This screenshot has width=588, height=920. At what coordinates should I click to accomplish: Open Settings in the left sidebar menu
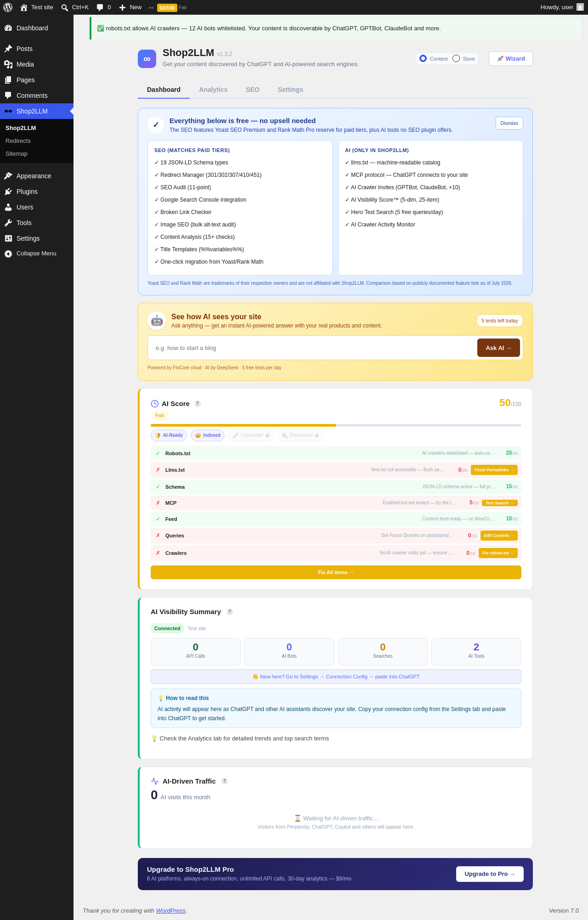(37, 238)
